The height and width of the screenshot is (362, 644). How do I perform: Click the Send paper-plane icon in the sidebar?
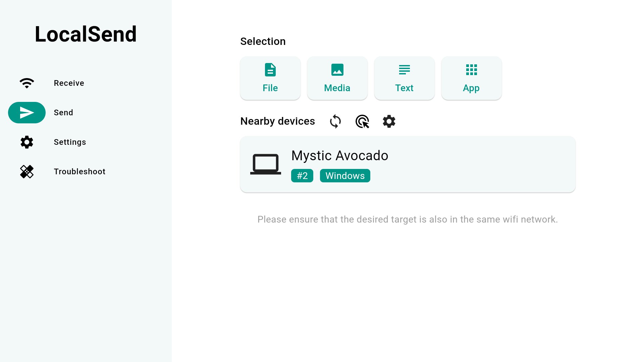(26, 113)
